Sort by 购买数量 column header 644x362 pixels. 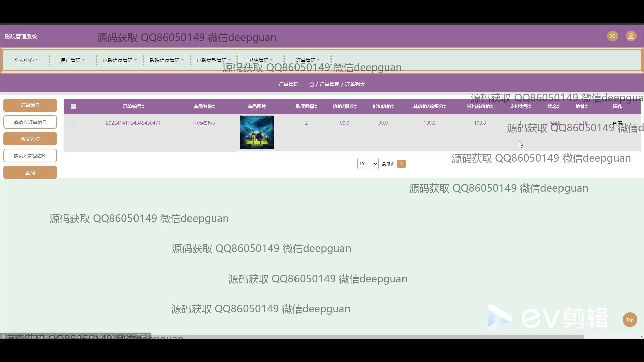[x=306, y=106]
